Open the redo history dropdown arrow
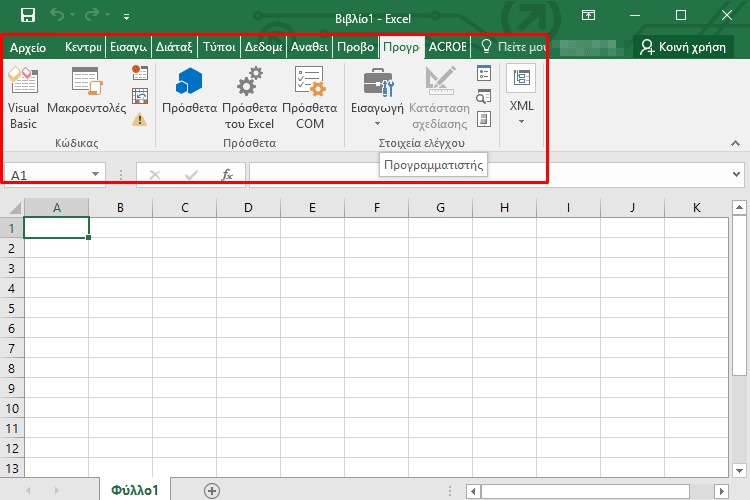The height and width of the screenshot is (500, 750). (108, 15)
